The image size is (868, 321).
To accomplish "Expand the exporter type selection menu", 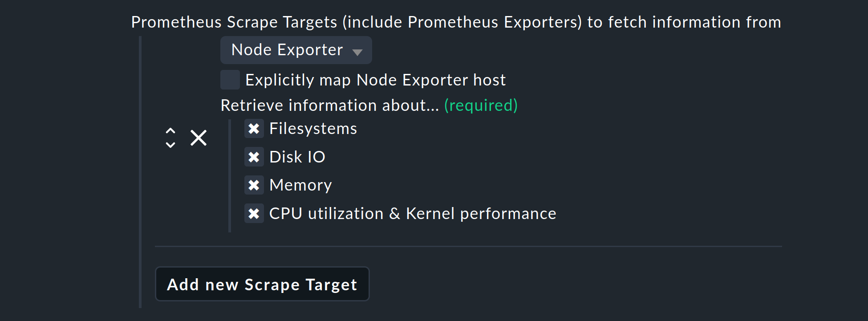I will coord(296,50).
